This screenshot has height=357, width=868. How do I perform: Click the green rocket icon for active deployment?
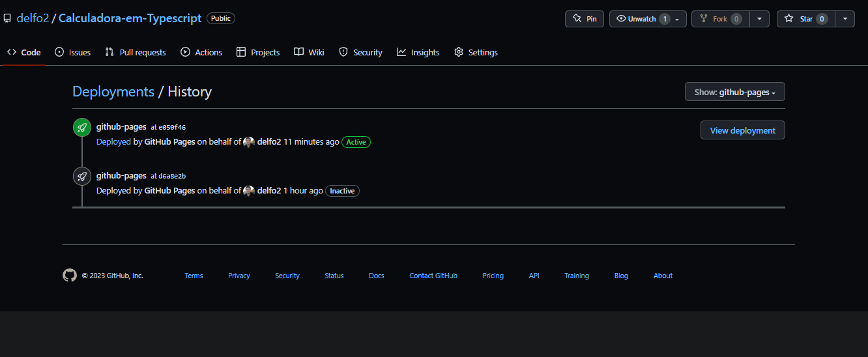coord(81,128)
